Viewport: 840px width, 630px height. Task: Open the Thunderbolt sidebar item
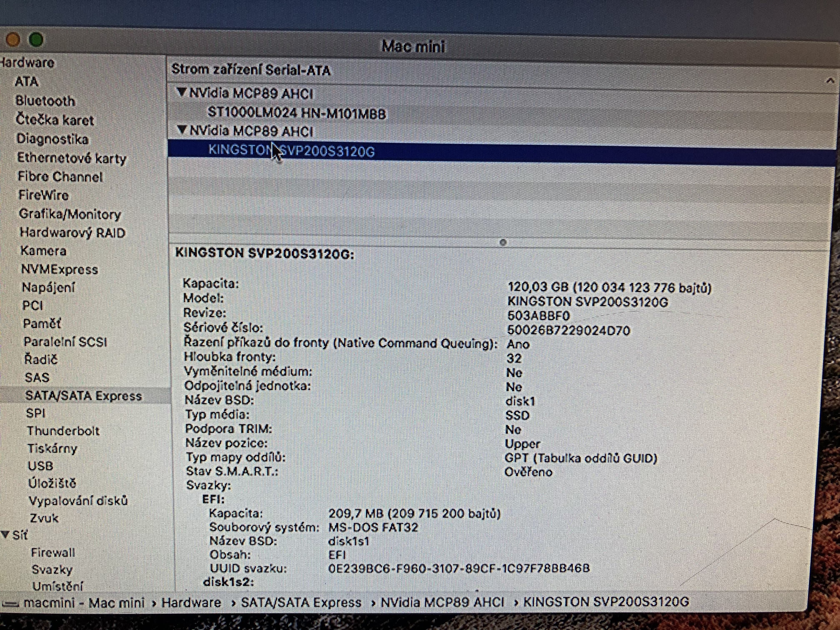pyautogui.click(x=63, y=431)
